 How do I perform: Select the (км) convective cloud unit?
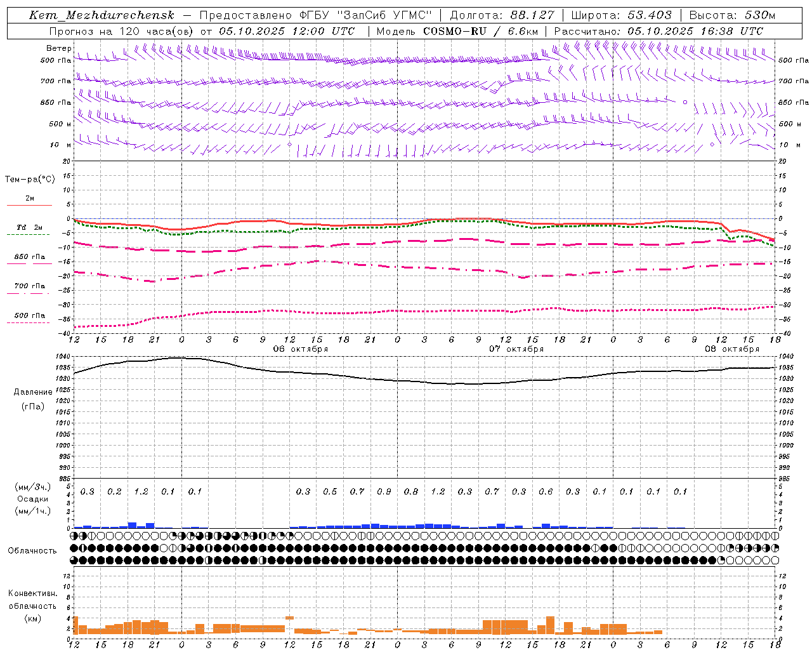point(33,618)
